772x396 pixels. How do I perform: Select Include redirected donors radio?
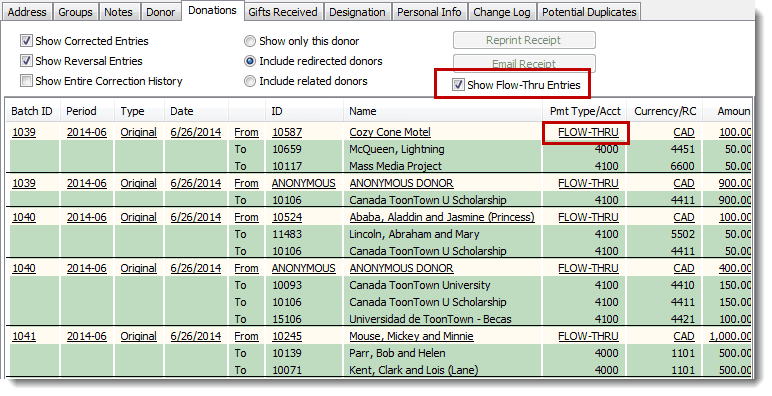tap(250, 61)
